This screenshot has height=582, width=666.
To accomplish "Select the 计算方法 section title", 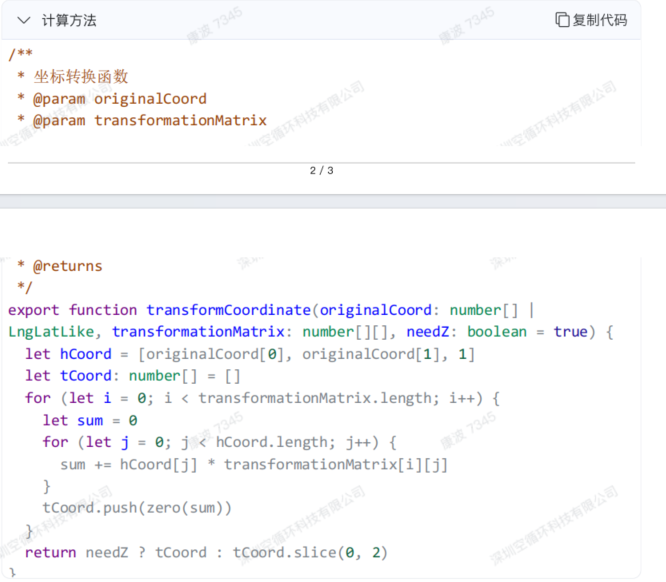I will coord(69,20).
